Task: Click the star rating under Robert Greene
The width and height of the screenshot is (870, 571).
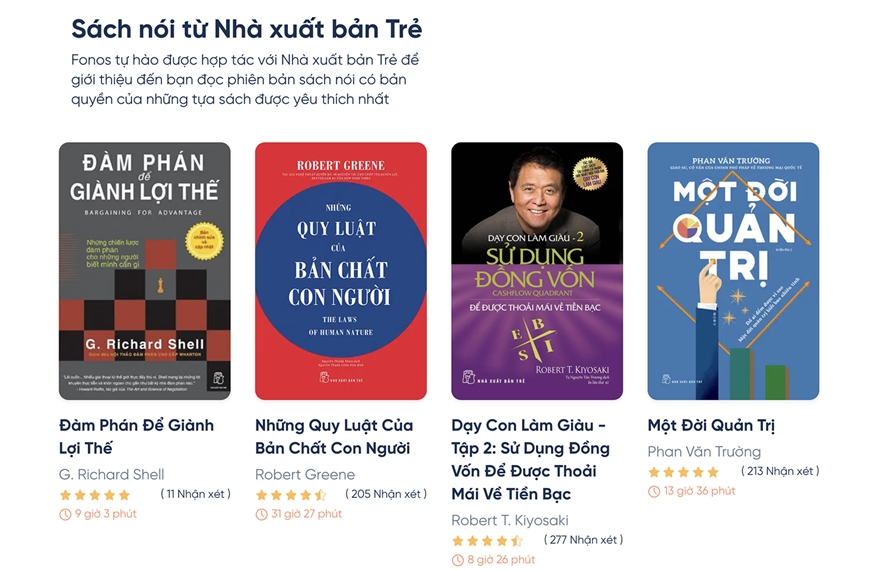Action: tap(291, 495)
